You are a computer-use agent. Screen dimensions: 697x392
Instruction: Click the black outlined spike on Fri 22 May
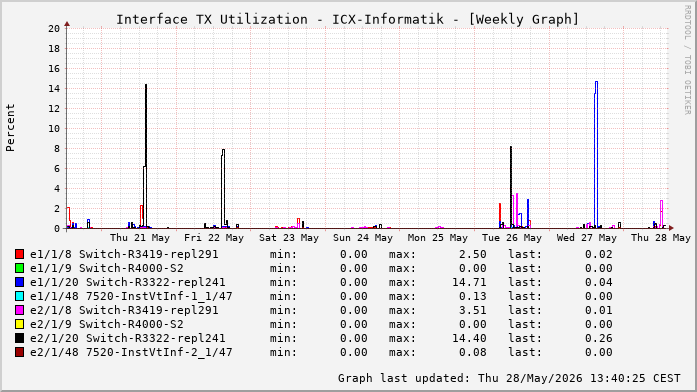pos(223,188)
